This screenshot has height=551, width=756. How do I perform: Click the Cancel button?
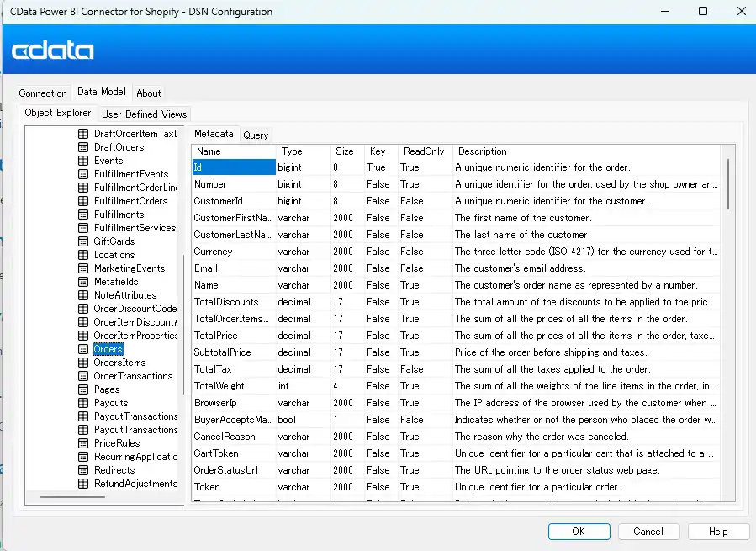pyautogui.click(x=648, y=532)
